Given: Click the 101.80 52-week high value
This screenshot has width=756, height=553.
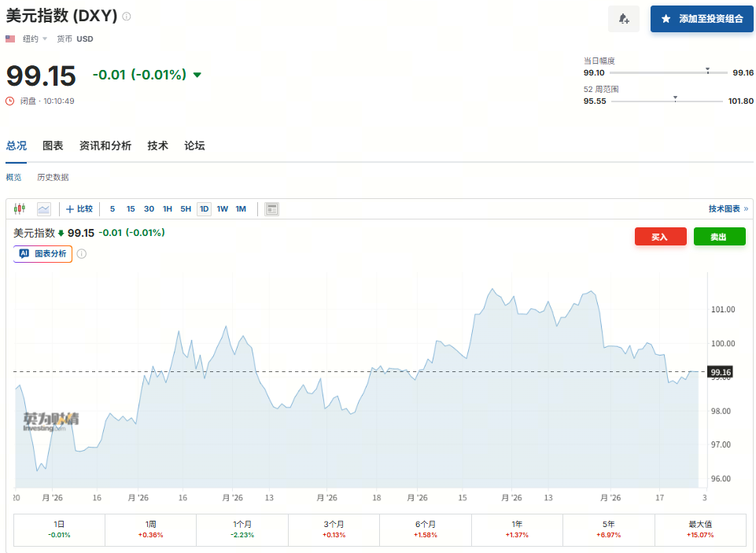Looking at the screenshot, I should tap(740, 101).
